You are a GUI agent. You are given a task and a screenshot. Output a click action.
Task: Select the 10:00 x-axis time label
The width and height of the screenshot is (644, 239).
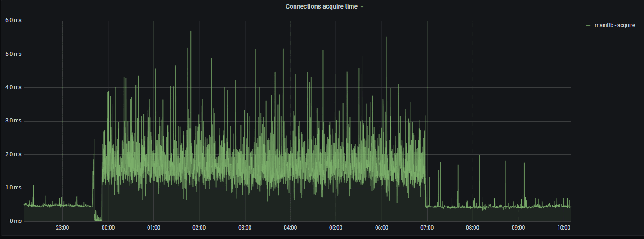pyautogui.click(x=564, y=228)
